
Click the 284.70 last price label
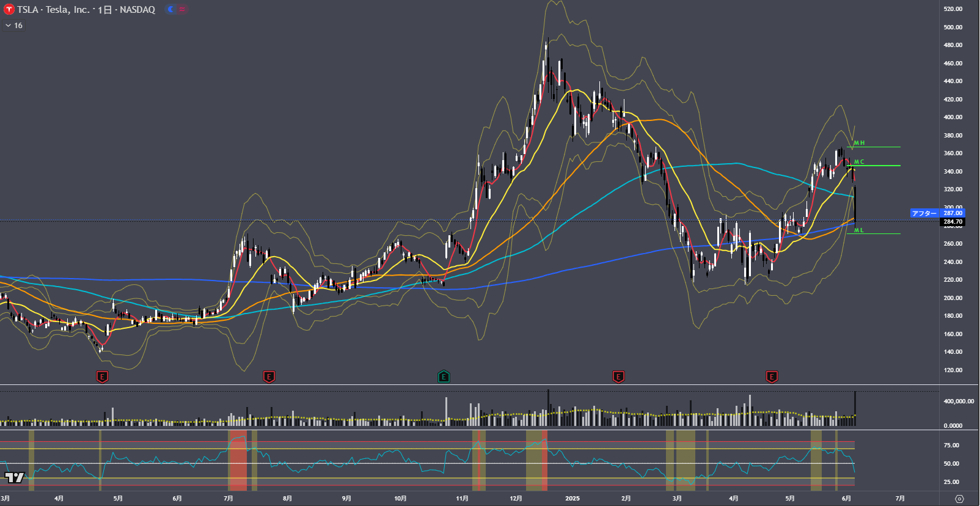tap(953, 222)
